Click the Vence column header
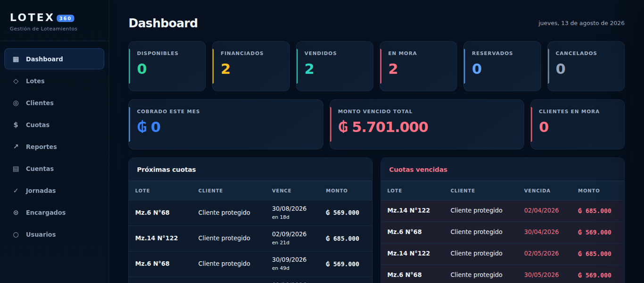The height and width of the screenshot is (283, 644). pos(281,191)
